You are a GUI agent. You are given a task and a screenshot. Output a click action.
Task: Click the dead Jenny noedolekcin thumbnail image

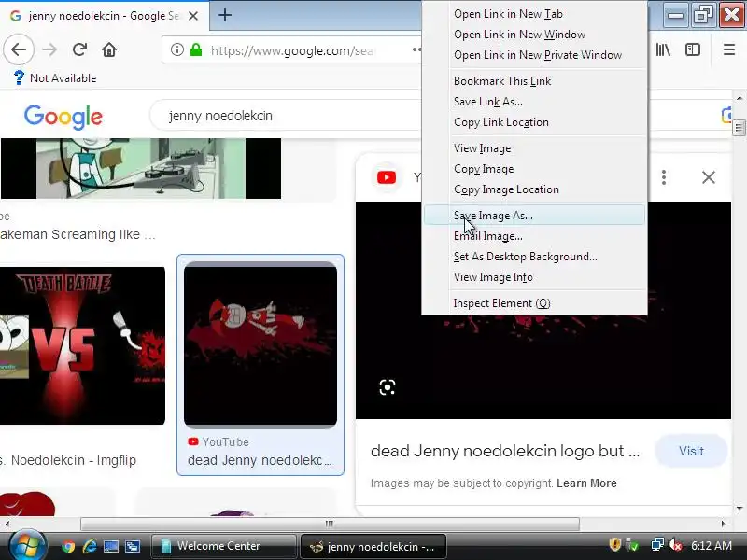point(261,345)
